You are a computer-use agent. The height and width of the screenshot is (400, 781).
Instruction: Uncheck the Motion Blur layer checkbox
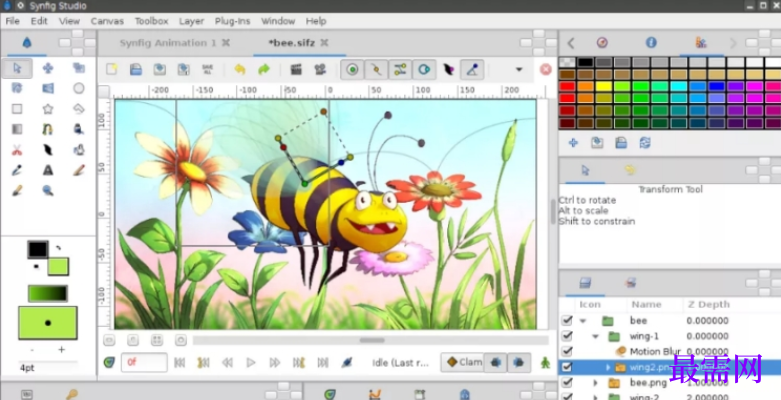[567, 351]
